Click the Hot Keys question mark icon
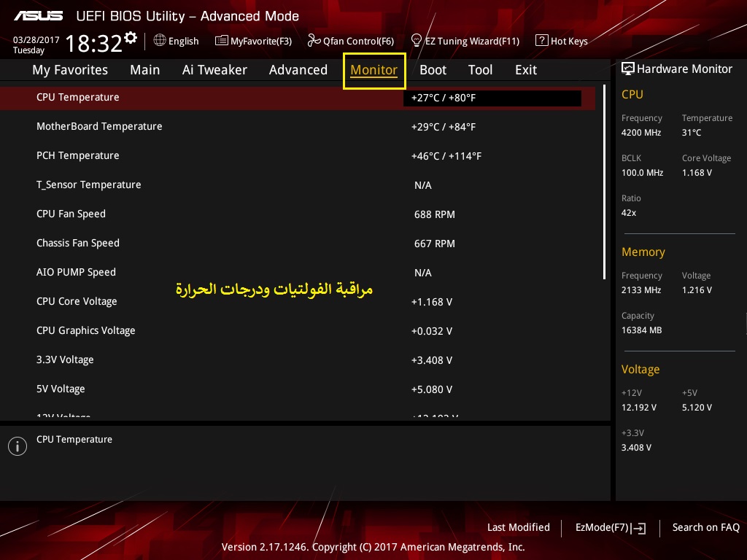Screen dimensions: 747x560 click(x=542, y=41)
